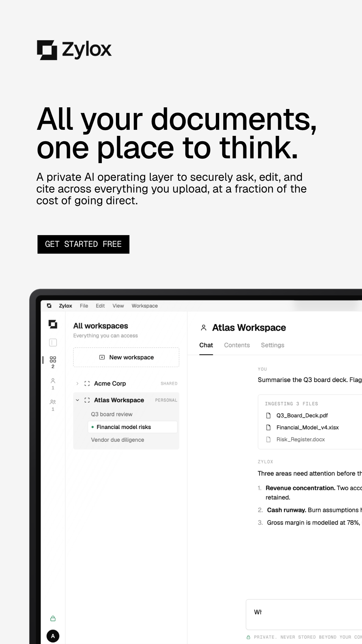Open the Workspace menu in menu bar

[x=144, y=306]
